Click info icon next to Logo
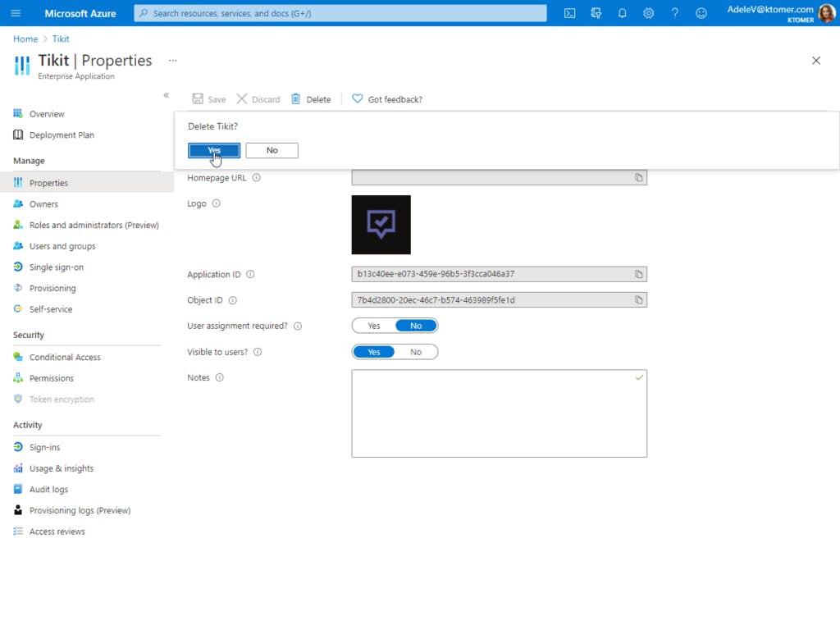Screen dimensions: 840x639 [x=216, y=203]
